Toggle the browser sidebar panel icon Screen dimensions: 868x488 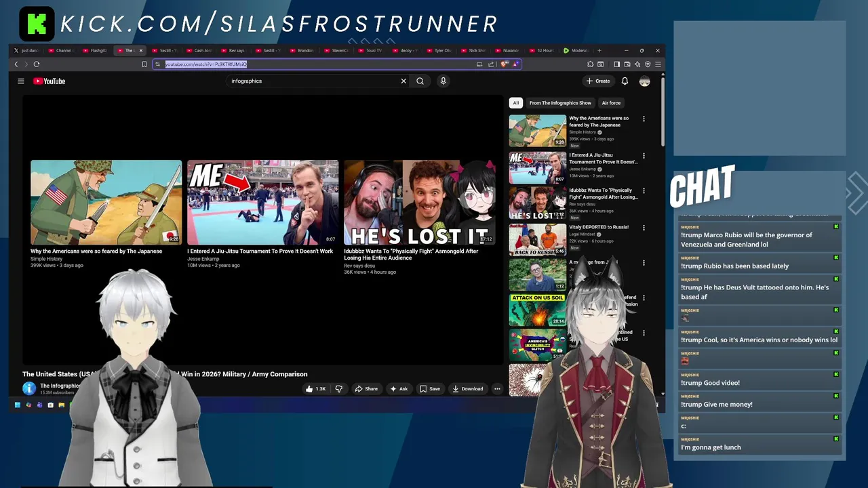[616, 64]
